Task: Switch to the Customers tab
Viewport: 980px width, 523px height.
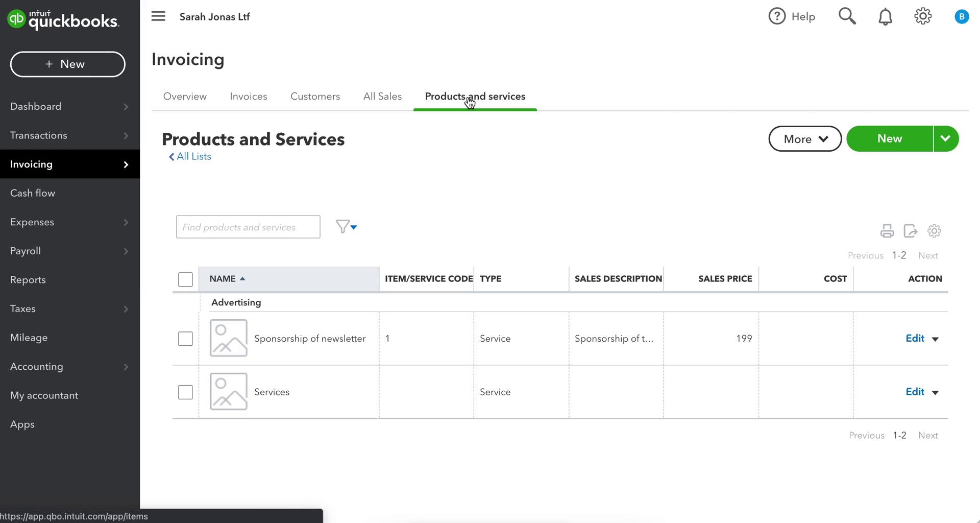Action: pyautogui.click(x=315, y=97)
